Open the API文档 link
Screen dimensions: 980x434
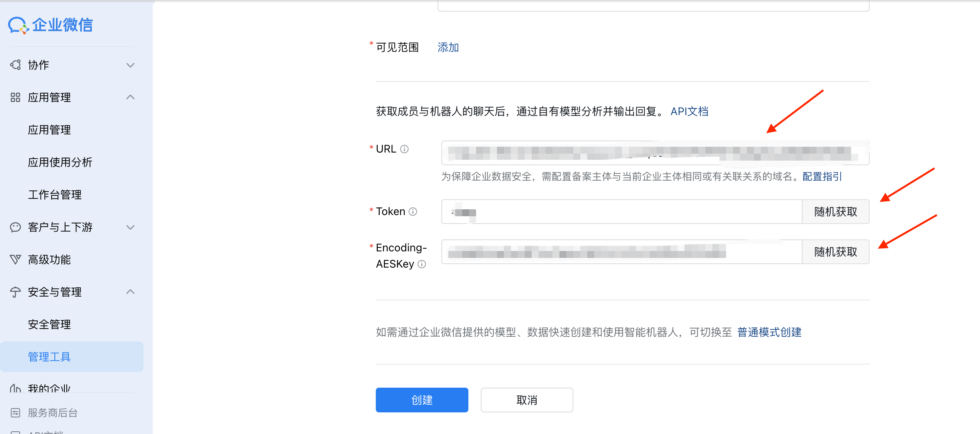(689, 111)
